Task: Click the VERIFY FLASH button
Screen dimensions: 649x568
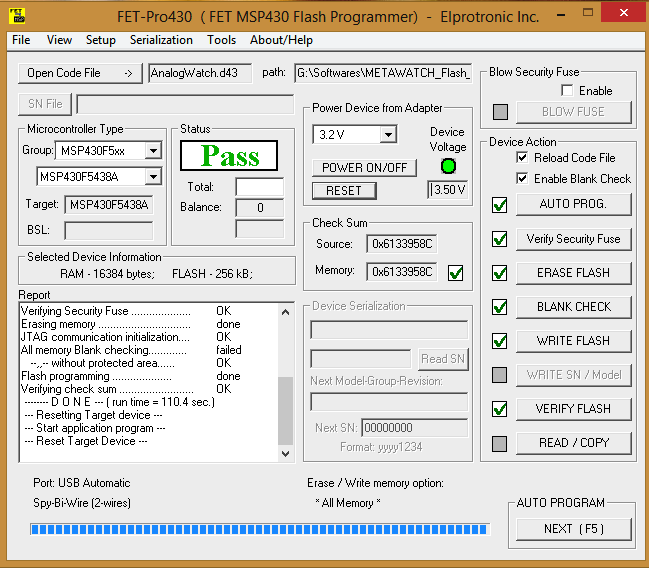Action: (574, 409)
